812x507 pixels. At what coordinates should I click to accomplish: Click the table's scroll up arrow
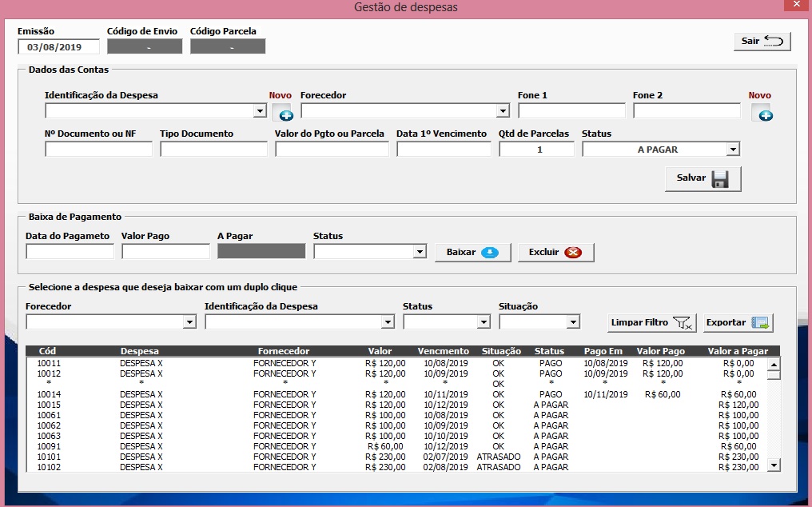point(774,365)
